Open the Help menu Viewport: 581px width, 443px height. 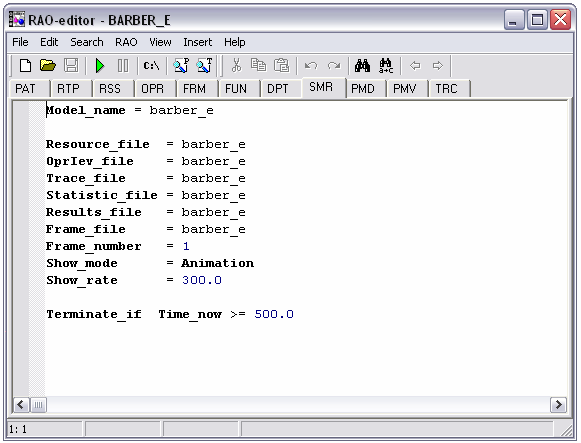[235, 42]
